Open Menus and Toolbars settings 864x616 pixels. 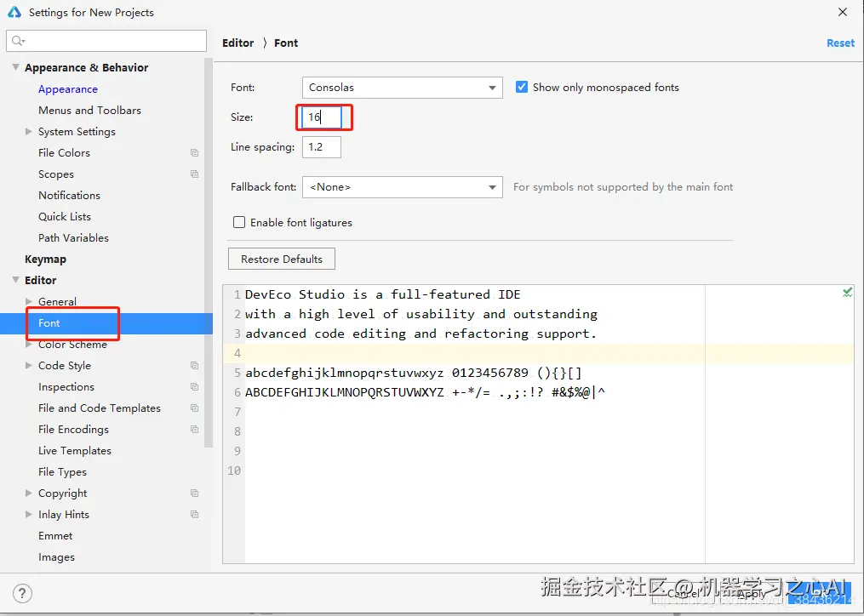tap(89, 111)
